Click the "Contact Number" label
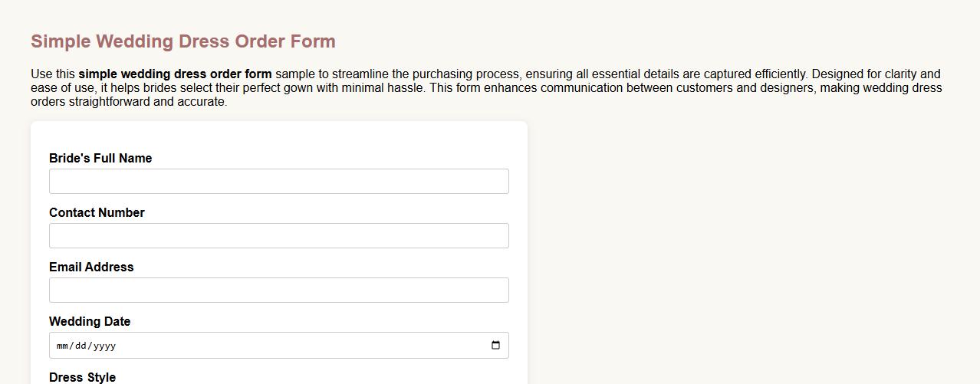980x384 pixels. click(97, 213)
